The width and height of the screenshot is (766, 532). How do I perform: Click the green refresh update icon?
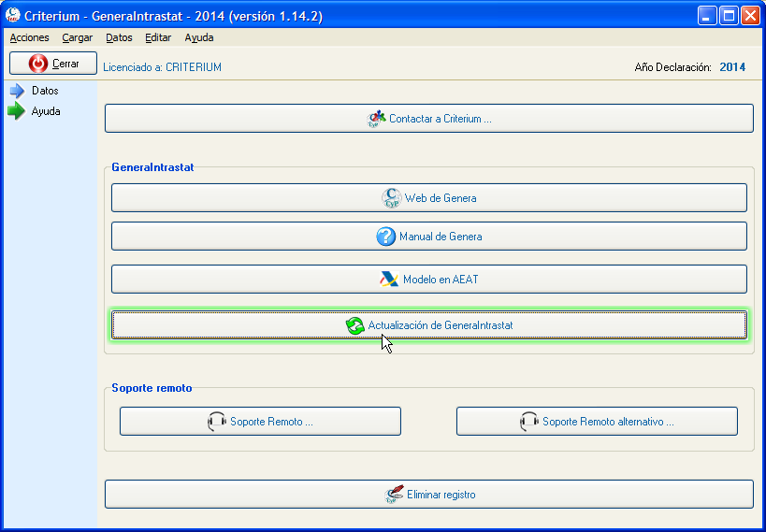[x=355, y=325]
